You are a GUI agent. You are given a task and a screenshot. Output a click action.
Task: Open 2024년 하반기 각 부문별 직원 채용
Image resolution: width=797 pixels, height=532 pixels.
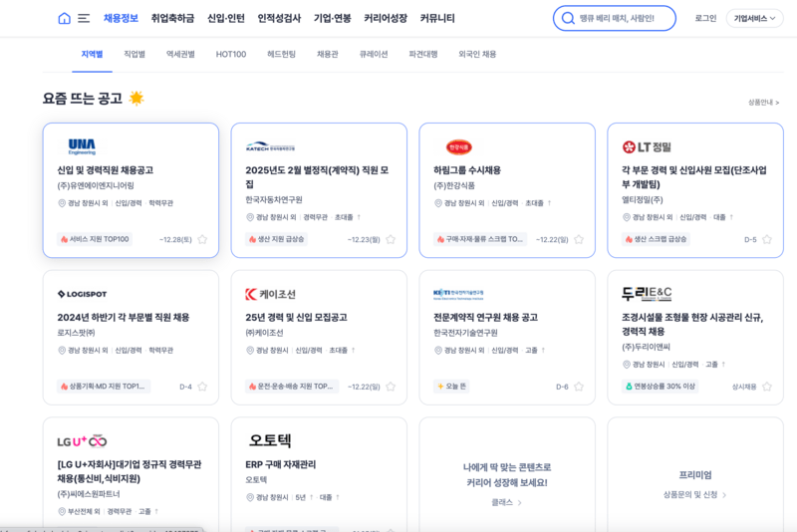pos(123,318)
